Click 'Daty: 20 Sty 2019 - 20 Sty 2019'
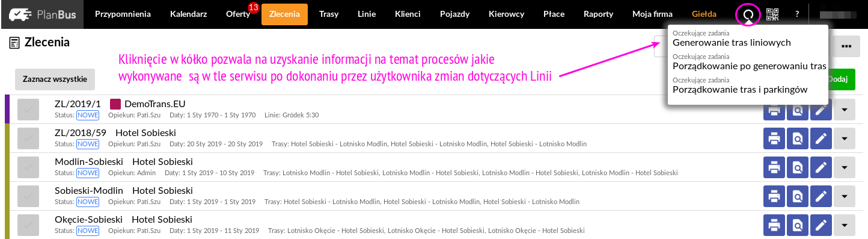 [216, 144]
